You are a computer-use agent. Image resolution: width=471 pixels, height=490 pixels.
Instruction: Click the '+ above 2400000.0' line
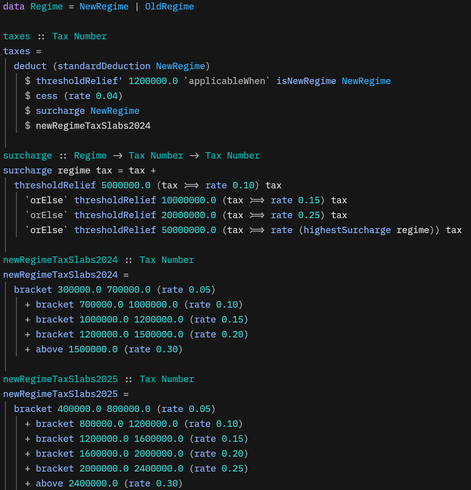pyautogui.click(x=104, y=484)
